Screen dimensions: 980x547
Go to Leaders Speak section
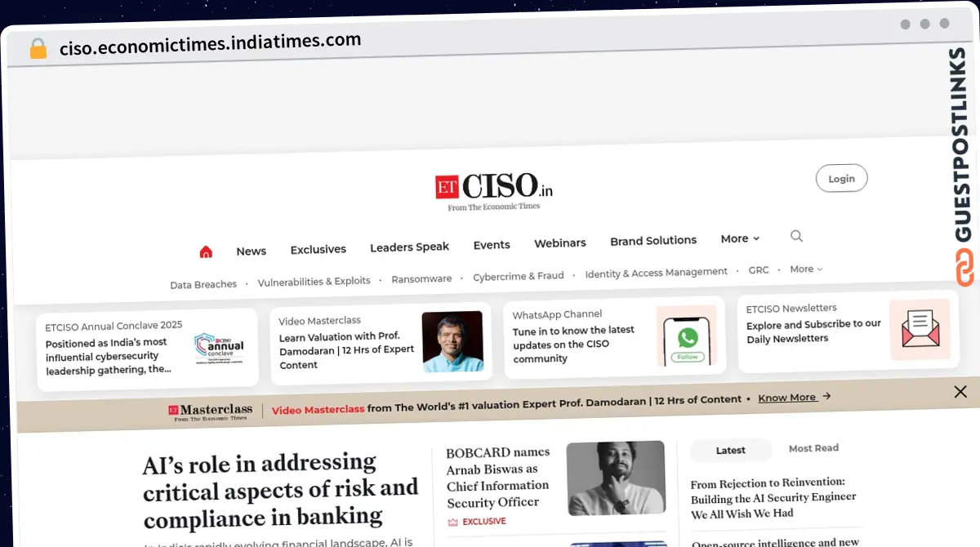[x=409, y=247]
